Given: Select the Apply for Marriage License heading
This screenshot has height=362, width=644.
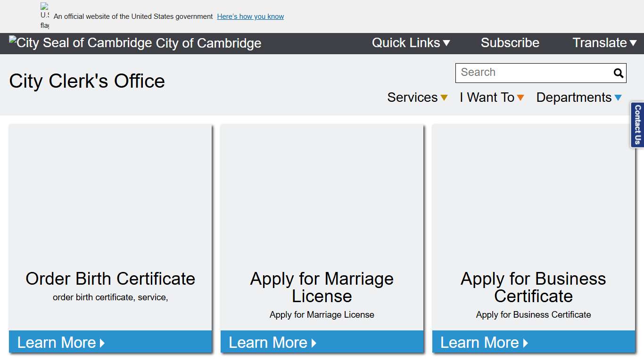Looking at the screenshot, I should (x=322, y=287).
